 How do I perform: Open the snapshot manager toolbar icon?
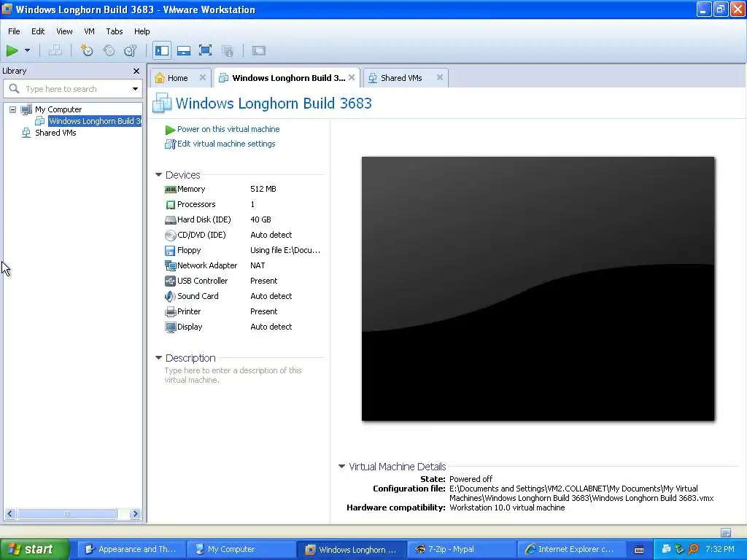(130, 50)
